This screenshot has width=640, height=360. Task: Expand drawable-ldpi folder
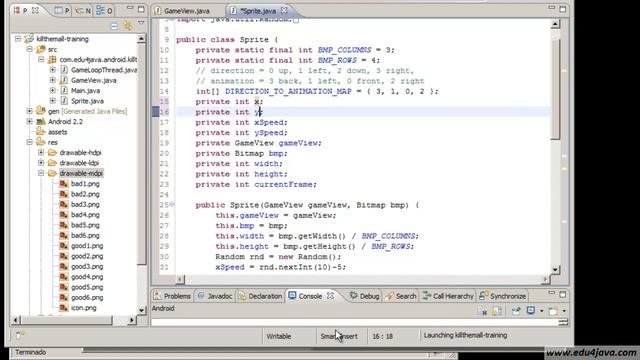[41, 162]
